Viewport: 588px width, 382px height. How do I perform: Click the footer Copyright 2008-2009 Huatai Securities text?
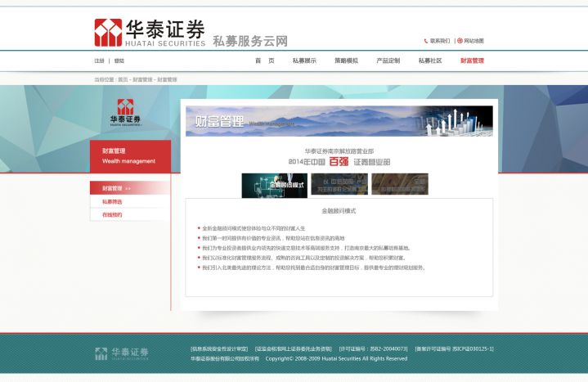tap(336, 359)
